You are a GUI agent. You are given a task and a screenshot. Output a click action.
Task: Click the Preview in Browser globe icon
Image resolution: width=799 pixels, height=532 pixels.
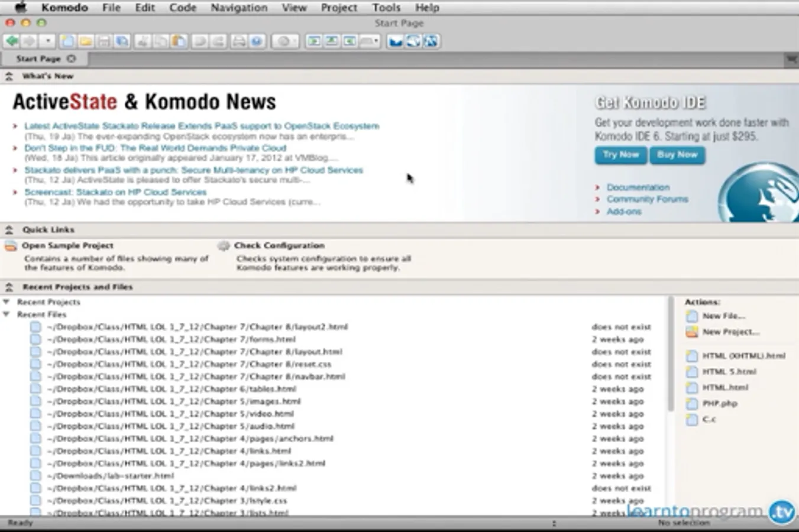257,41
